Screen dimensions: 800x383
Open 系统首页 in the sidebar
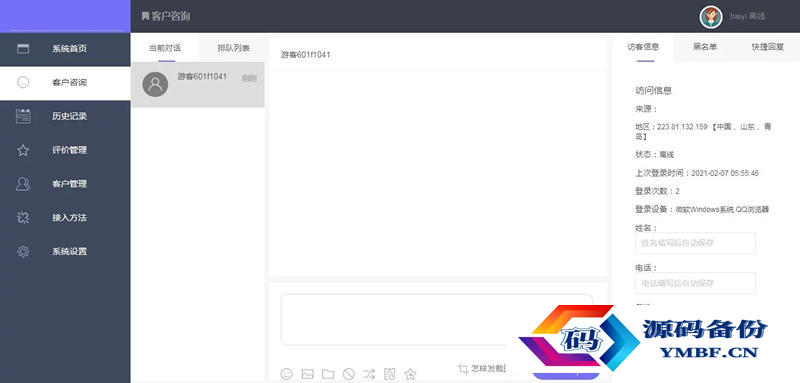click(x=65, y=49)
